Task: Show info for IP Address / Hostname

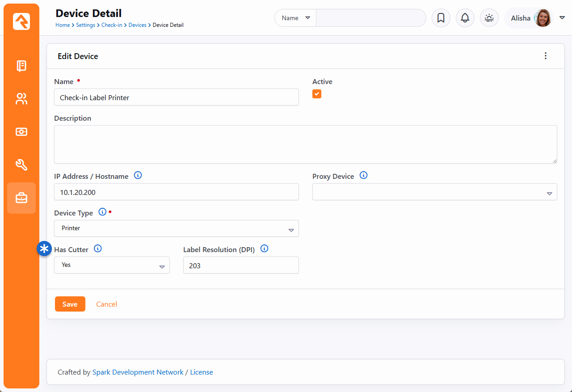Action: (x=138, y=176)
